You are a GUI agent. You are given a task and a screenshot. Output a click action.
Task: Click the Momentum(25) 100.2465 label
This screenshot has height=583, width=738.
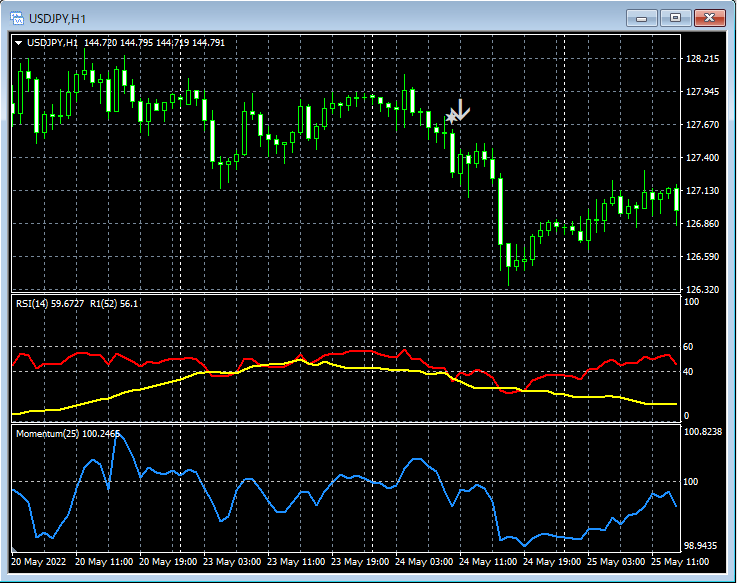pyautogui.click(x=68, y=434)
